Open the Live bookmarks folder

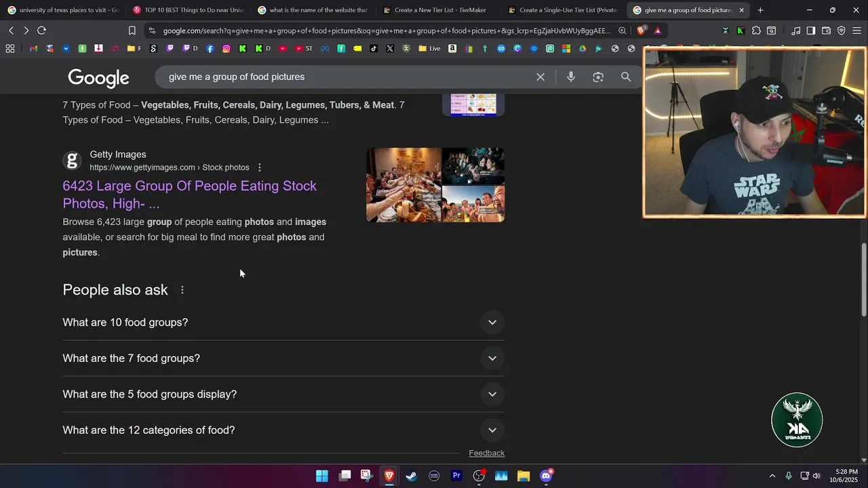429,49
